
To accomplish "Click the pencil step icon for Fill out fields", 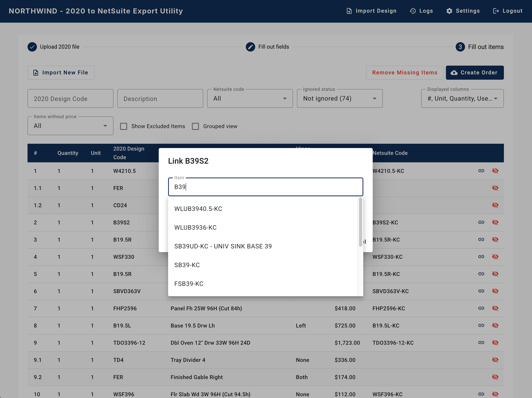I will coord(250,47).
